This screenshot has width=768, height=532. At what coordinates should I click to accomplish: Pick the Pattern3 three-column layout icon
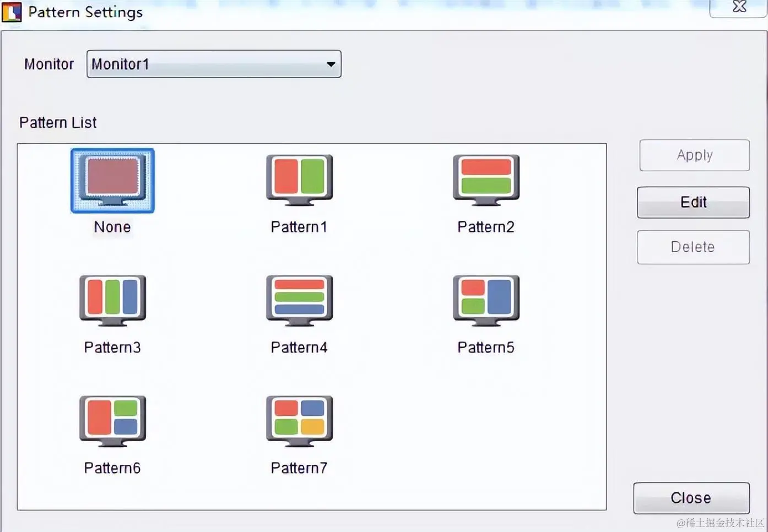112,301
